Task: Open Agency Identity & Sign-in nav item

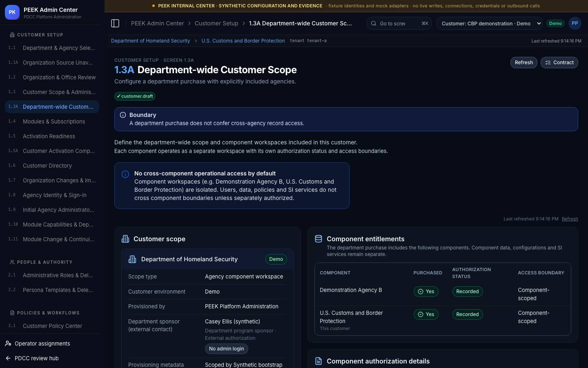Action: 52,195
